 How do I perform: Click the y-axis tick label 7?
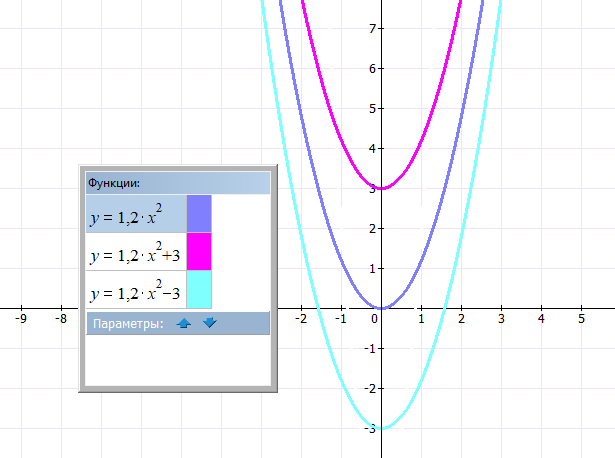tap(371, 28)
